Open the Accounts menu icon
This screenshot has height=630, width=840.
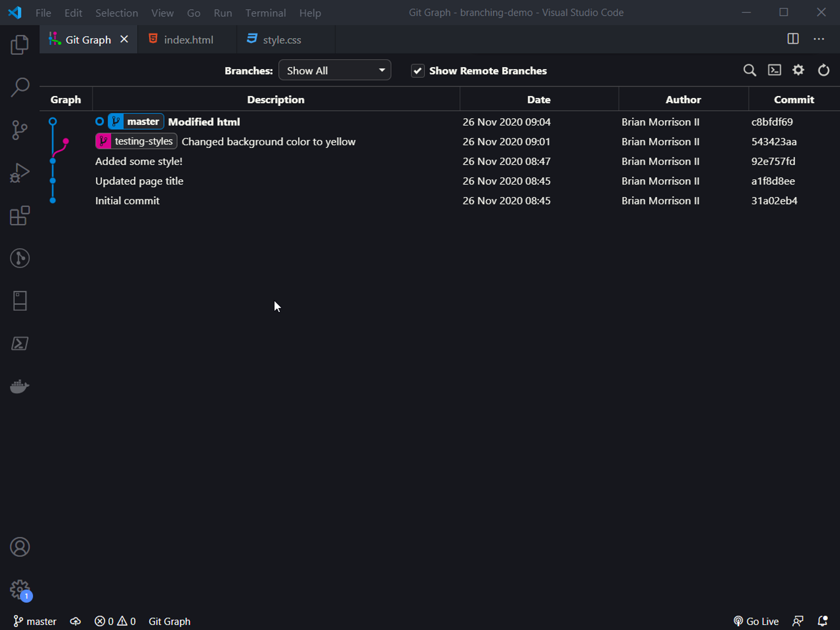(20, 547)
